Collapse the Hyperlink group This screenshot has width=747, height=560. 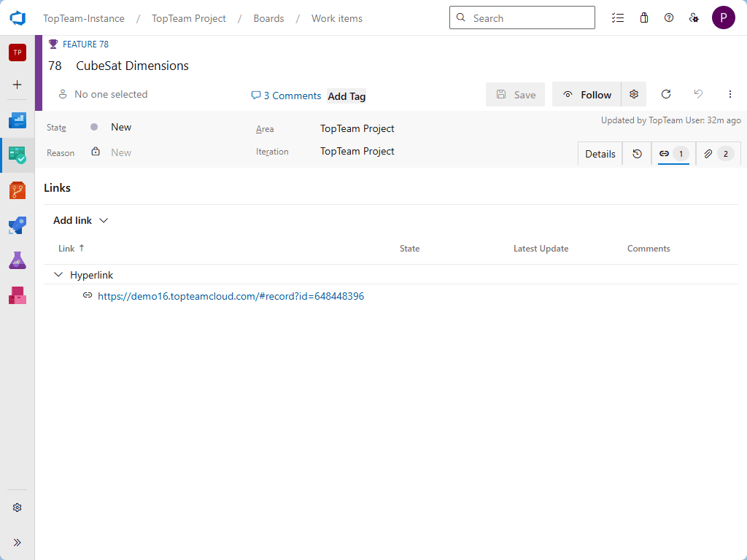point(58,275)
